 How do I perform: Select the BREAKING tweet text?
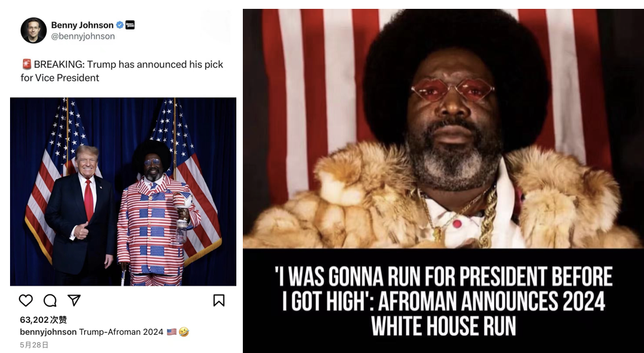pos(122,71)
